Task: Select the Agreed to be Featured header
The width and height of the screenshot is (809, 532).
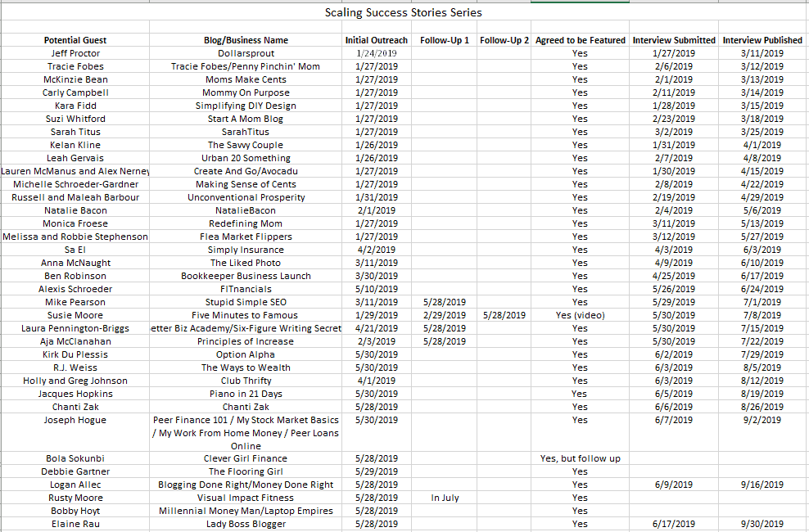Action: coord(580,39)
